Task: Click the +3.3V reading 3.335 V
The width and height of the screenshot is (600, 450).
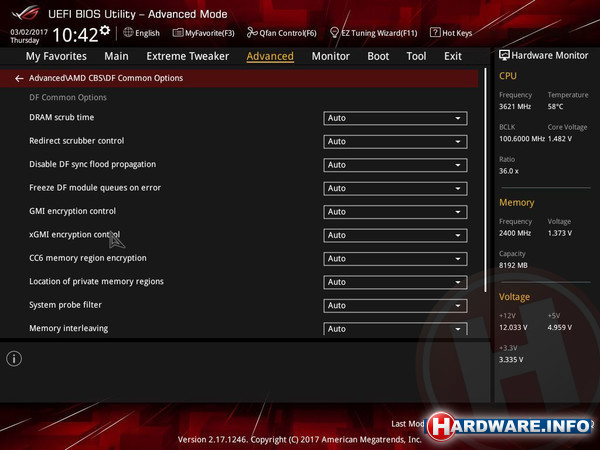Action: pyautogui.click(x=511, y=360)
